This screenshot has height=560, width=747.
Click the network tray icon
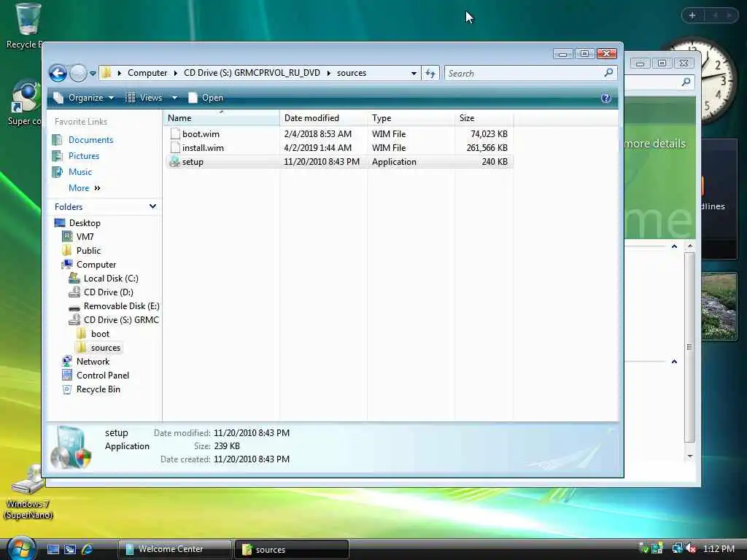tap(676, 548)
